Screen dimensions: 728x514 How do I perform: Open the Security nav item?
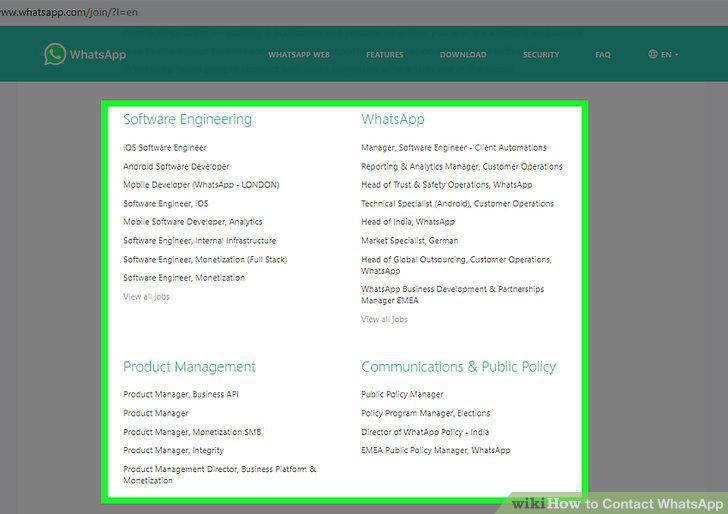[x=541, y=55]
